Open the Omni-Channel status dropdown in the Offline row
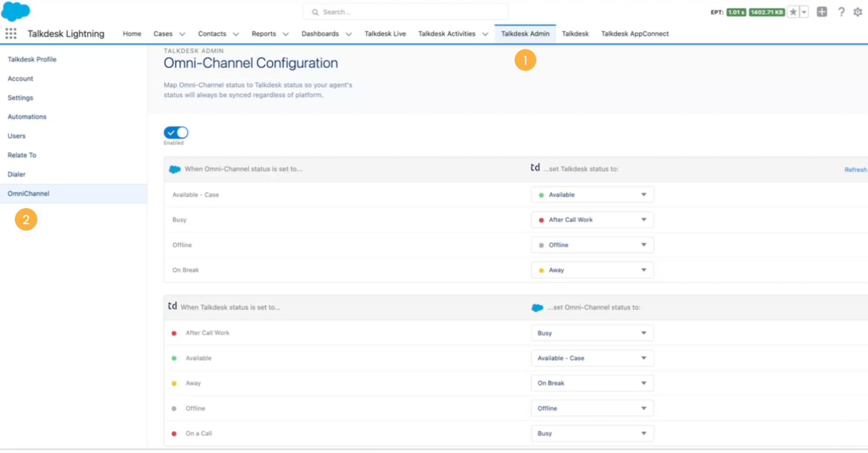The image size is (868, 453). click(x=592, y=408)
